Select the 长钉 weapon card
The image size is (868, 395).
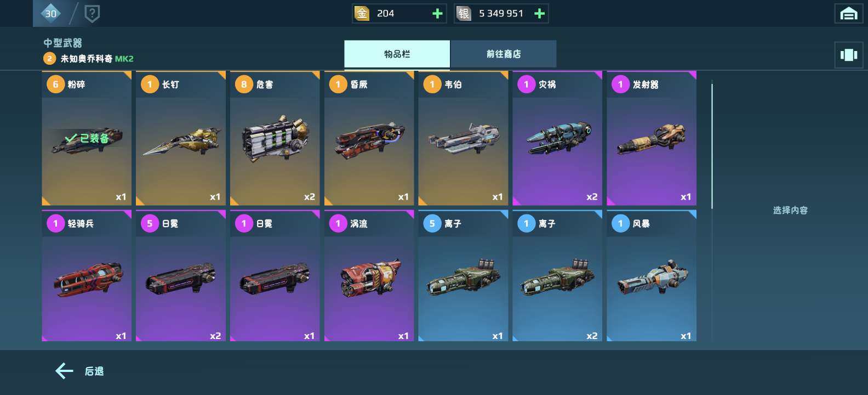coord(181,138)
